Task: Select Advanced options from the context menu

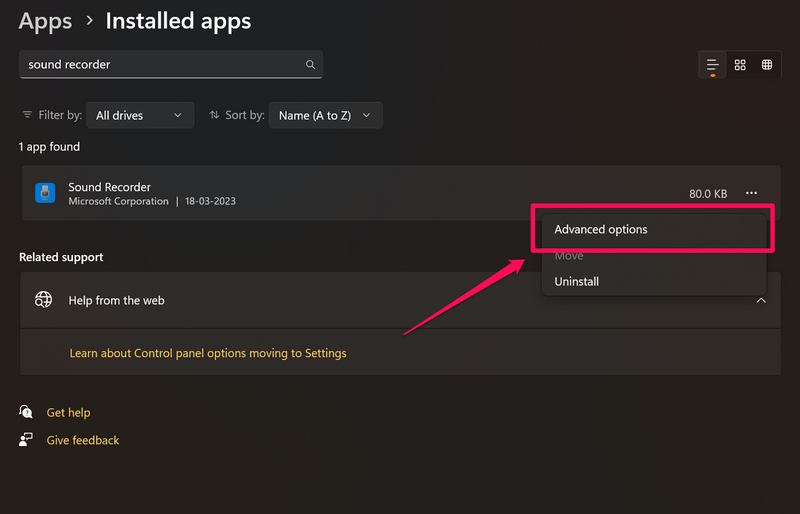Action: point(601,229)
